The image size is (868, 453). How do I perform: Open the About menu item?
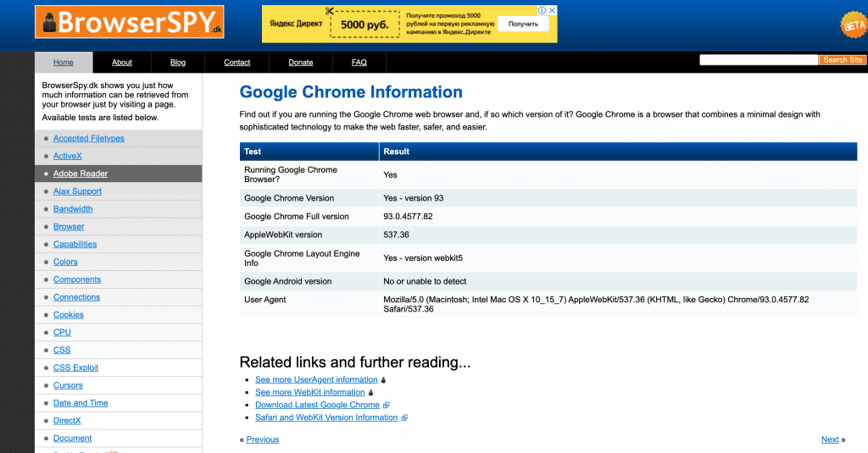122,63
